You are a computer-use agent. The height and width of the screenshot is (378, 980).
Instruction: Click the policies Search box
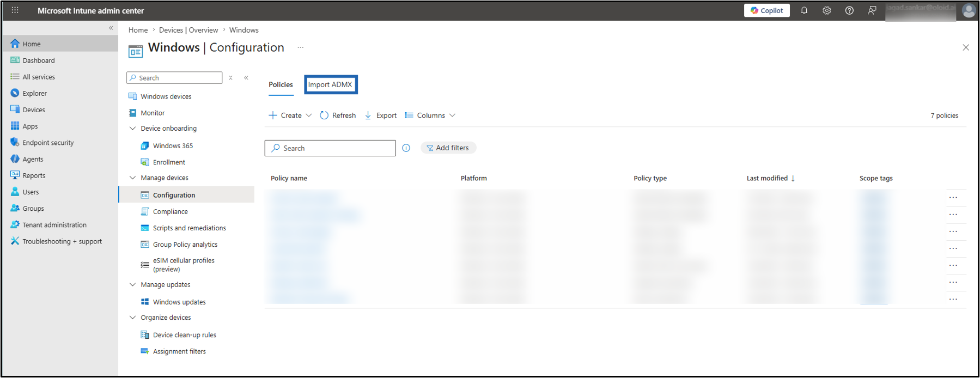click(x=330, y=148)
